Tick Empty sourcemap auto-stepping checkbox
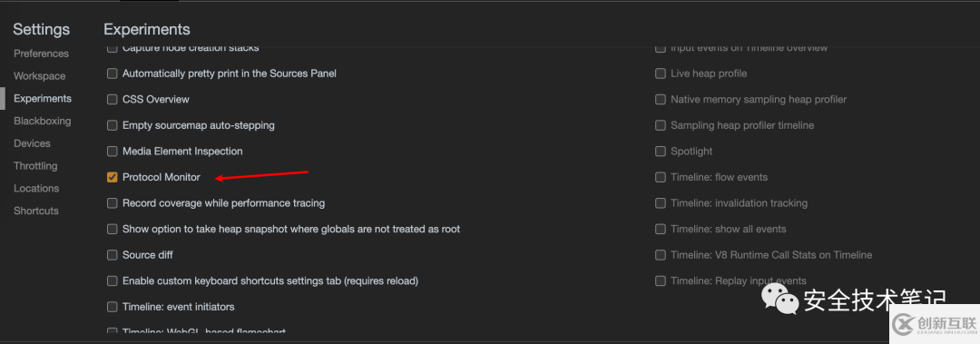Screen dimensions: 980x344 [113, 126]
